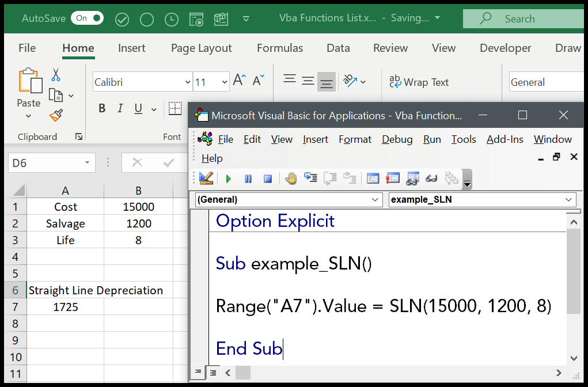
Task: Toggle Bold formatting
Action: (102, 108)
